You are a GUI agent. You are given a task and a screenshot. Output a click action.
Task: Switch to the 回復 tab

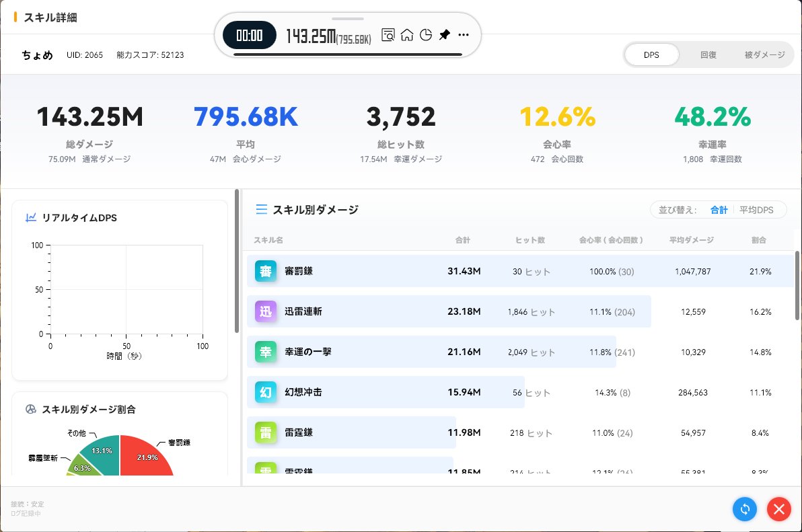click(708, 54)
